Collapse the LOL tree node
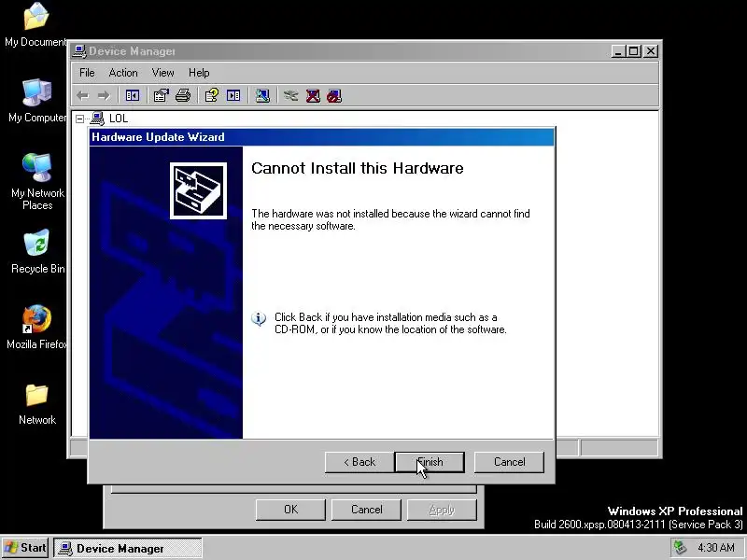 pyautogui.click(x=79, y=119)
